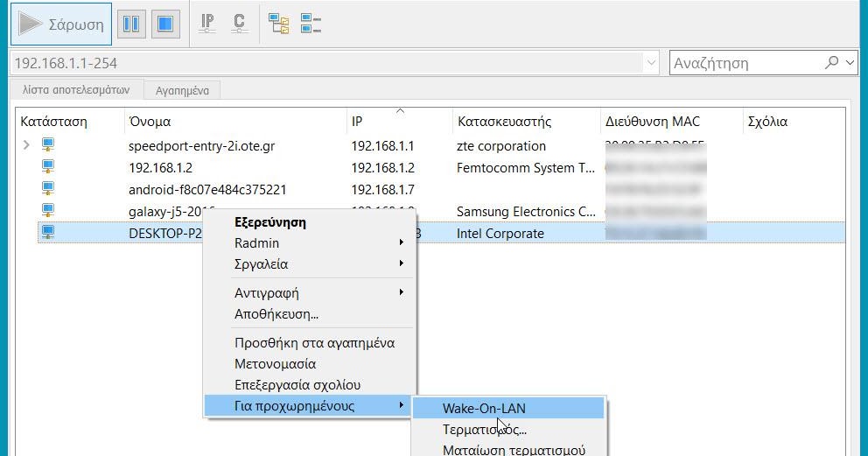868x456 pixels.
Task: Click the computer icon for speedport-entry-2i.ote.gr
Action: coord(48,145)
